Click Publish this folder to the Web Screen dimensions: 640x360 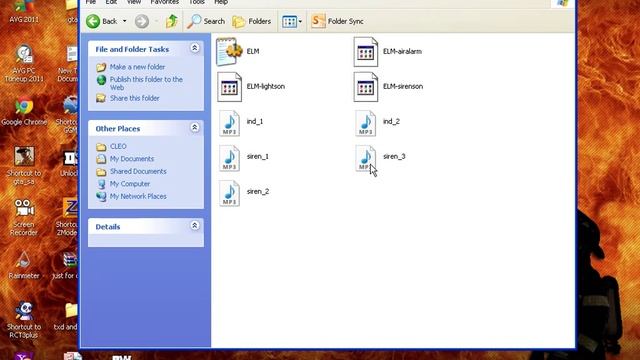coord(146,83)
